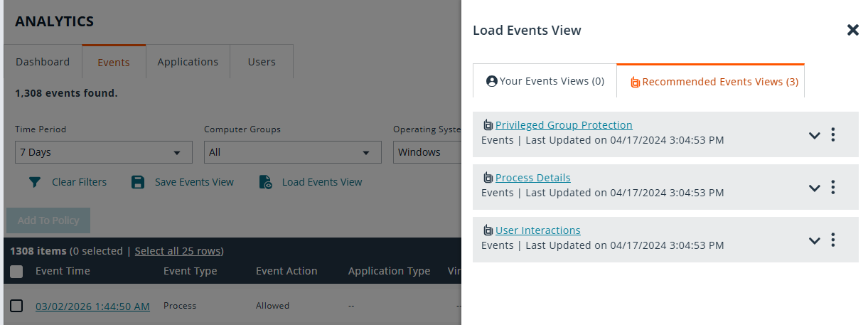Click the Clear Filters funnel icon
868x325 pixels.
point(35,182)
